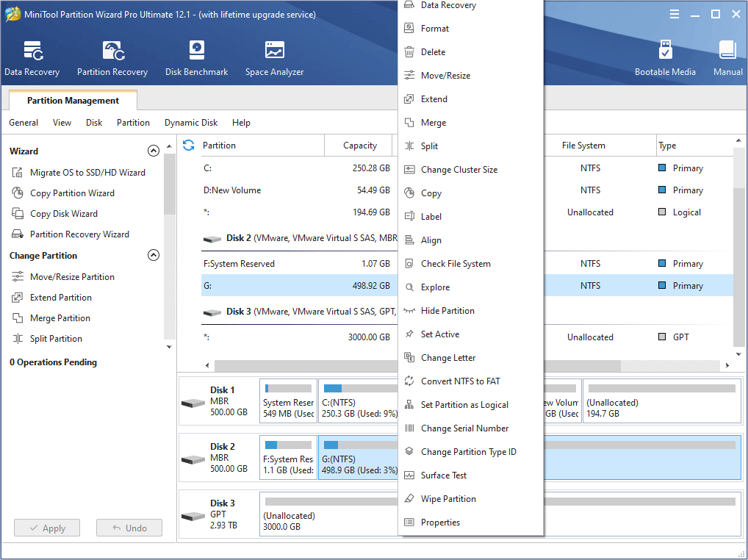This screenshot has width=748, height=560.
Task: Collapse the Wizard section chevron
Action: click(153, 151)
